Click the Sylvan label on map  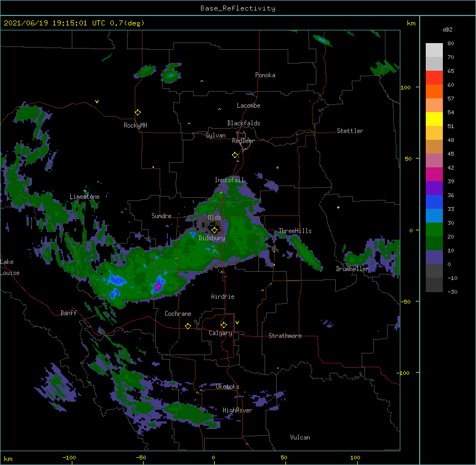(x=215, y=135)
